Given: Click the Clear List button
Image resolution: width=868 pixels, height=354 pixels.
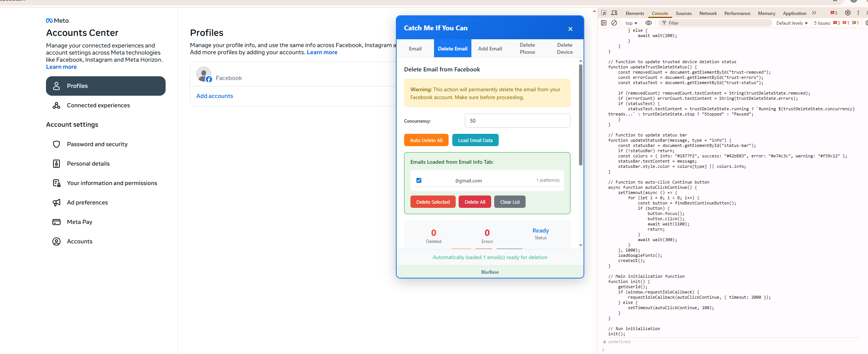Looking at the screenshot, I should coord(510,202).
